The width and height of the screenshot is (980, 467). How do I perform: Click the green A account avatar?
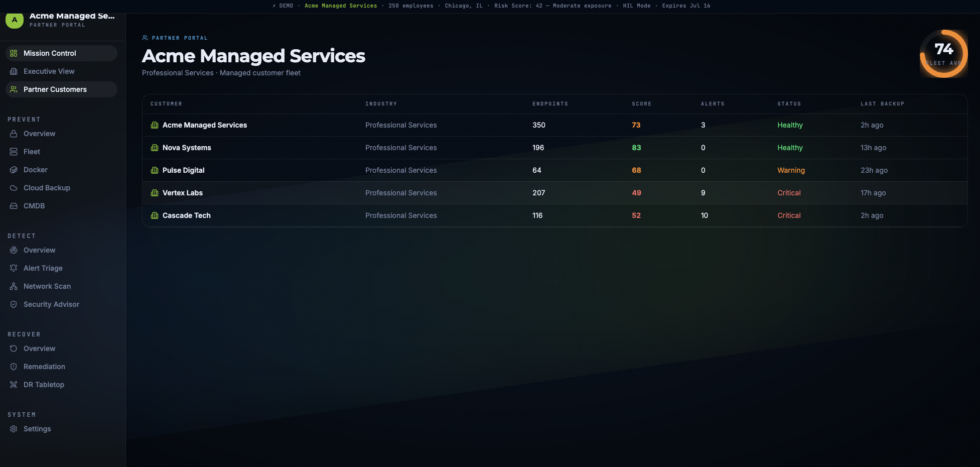tap(15, 20)
